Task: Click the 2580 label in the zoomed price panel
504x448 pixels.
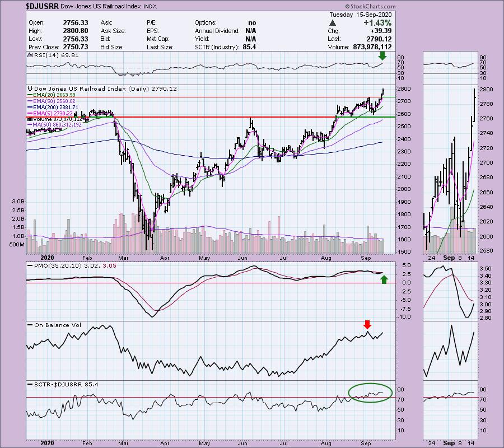Action: [x=486, y=251]
